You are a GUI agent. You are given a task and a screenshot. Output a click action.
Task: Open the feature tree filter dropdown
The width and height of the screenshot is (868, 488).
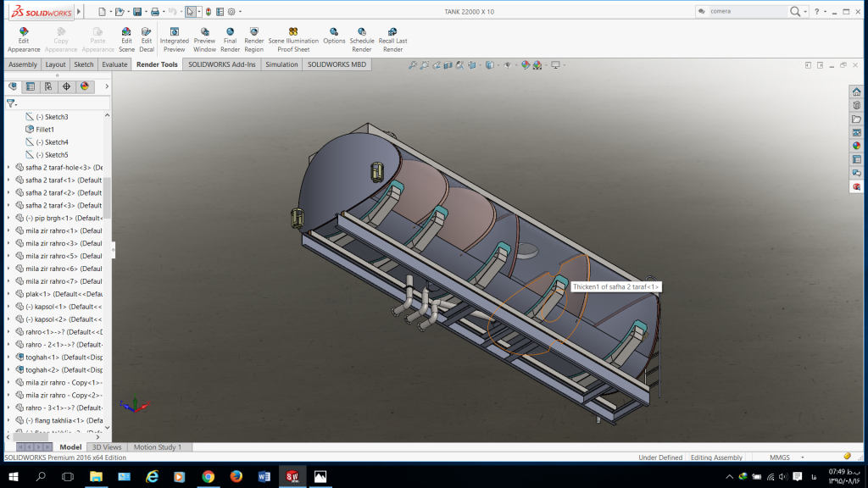[x=12, y=103]
